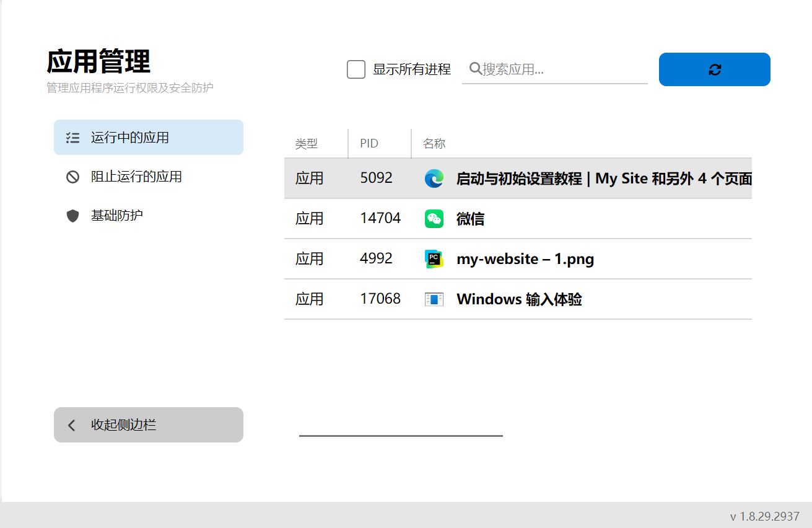Click the refresh icon in the blue button
812x528 pixels.
714,69
